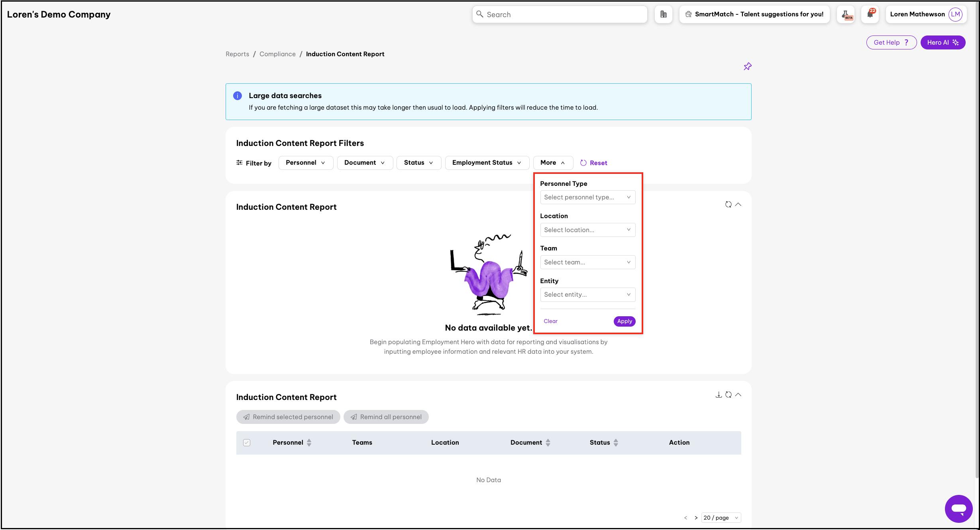Download the Induction Content Report table
Viewport: 980px width, 530px height.
coord(719,394)
